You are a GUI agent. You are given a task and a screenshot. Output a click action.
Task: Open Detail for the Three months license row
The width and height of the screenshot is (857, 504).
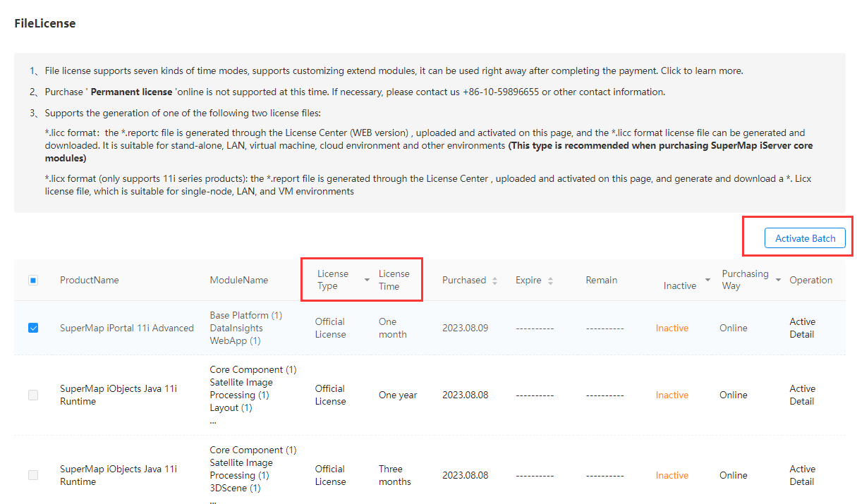point(802,481)
